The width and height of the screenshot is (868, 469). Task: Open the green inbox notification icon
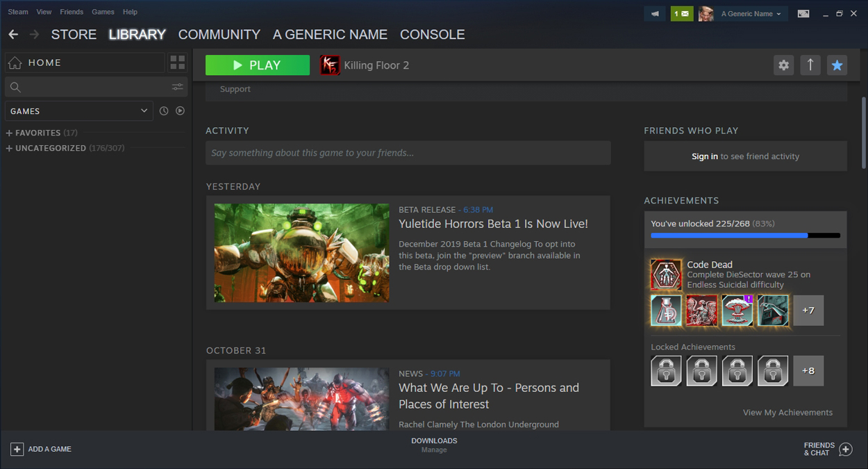pyautogui.click(x=682, y=13)
